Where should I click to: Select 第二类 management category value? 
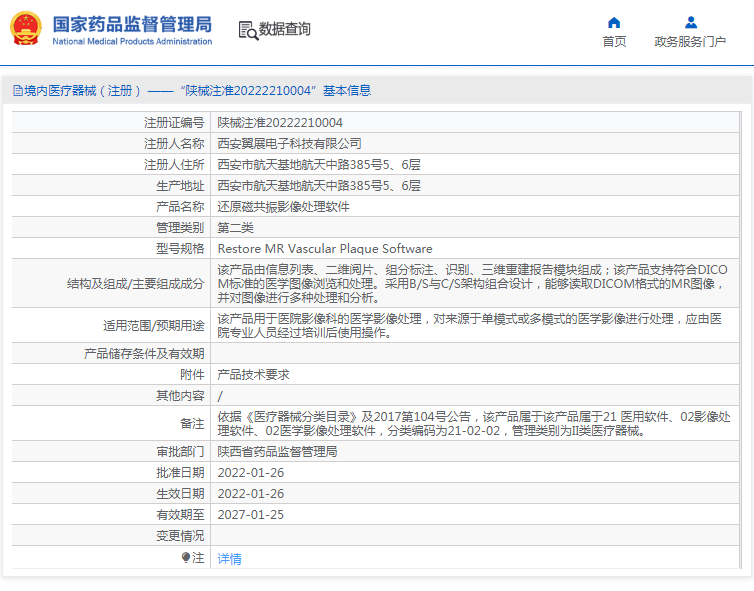click(x=235, y=227)
